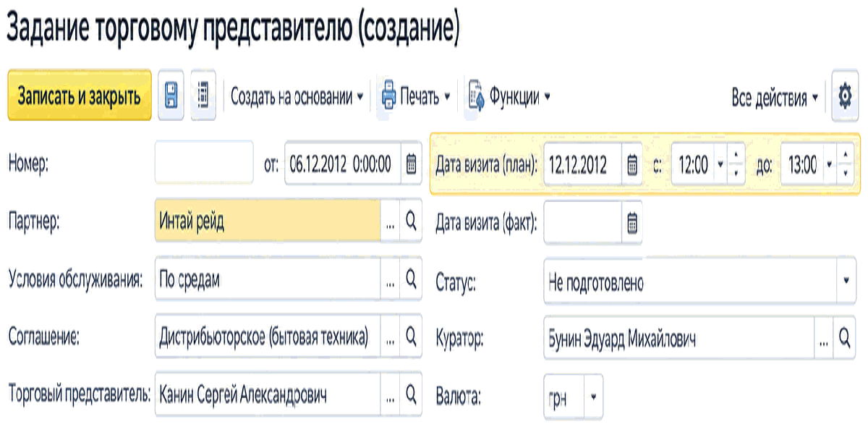The height and width of the screenshot is (427, 868).
Task: Click the Партнер field with Интай рейд
Action: click(x=268, y=221)
